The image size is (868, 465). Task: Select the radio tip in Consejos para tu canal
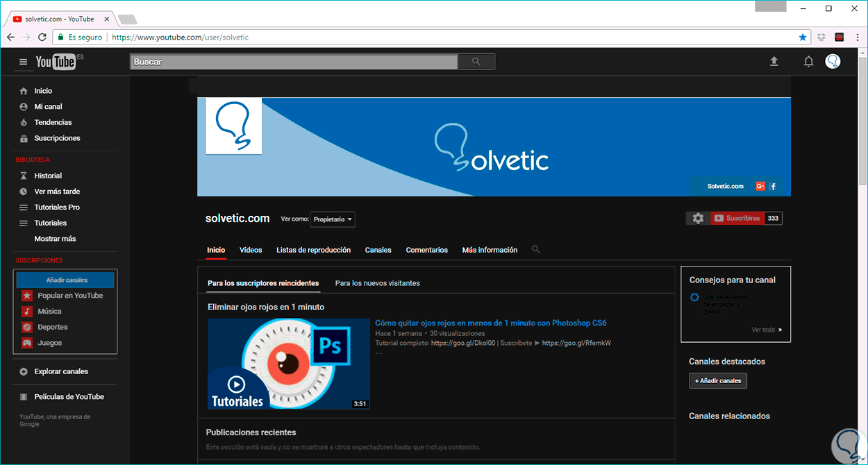(x=694, y=297)
